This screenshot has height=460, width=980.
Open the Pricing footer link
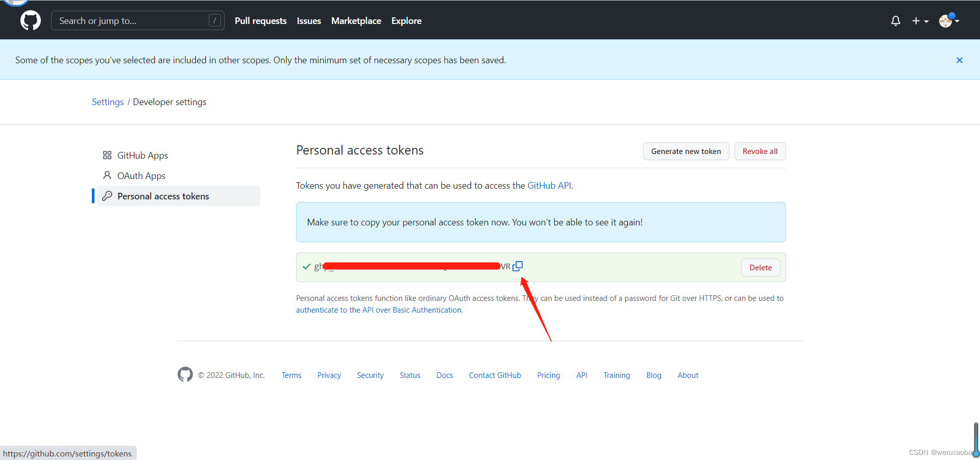point(549,375)
